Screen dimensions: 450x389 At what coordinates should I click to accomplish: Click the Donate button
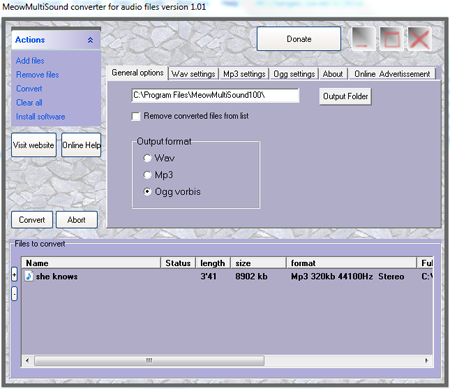click(299, 39)
